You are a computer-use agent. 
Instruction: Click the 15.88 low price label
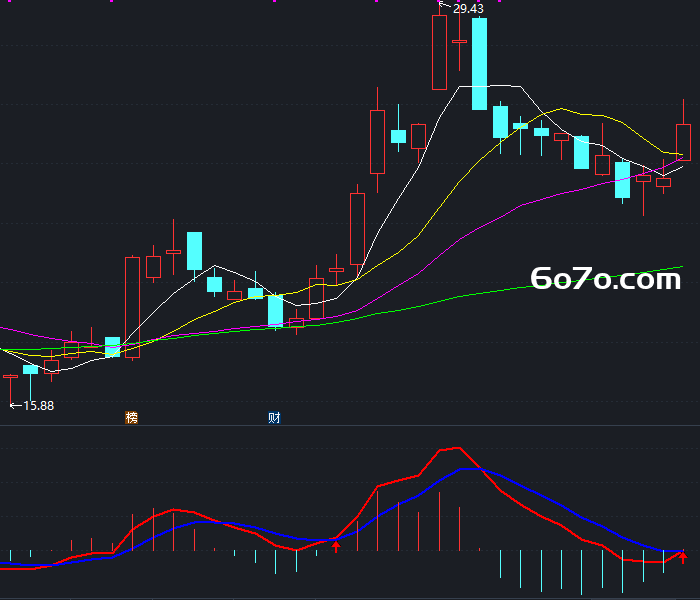tap(38, 405)
